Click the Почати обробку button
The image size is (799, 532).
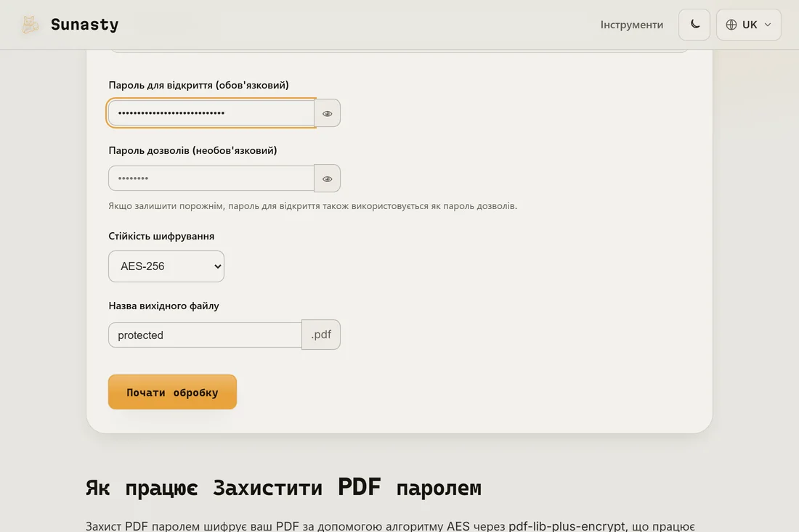[172, 392]
